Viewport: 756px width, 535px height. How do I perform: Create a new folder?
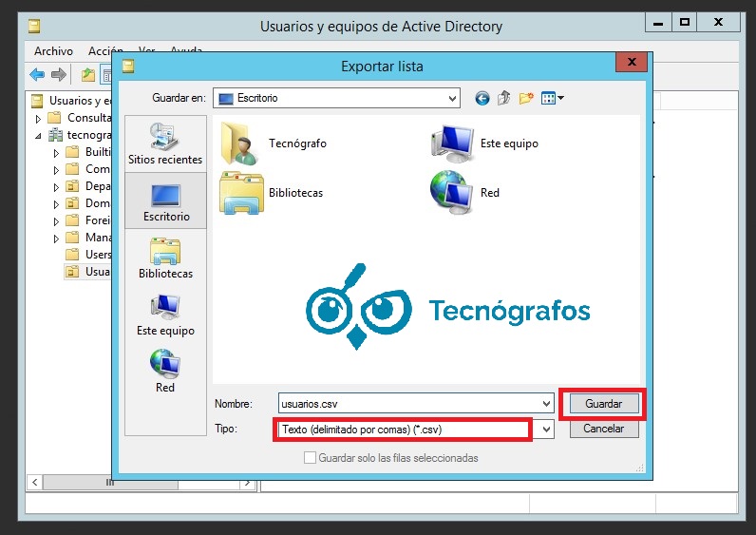pyautogui.click(x=525, y=98)
